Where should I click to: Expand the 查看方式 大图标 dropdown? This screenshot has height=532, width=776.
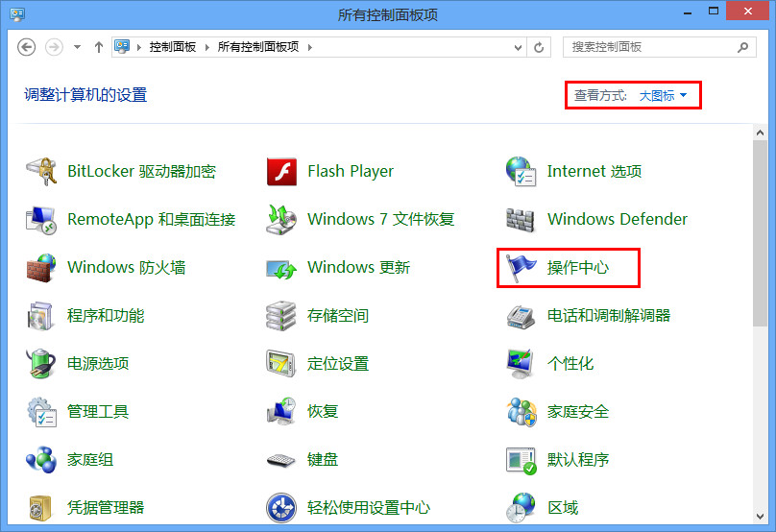[x=663, y=96]
